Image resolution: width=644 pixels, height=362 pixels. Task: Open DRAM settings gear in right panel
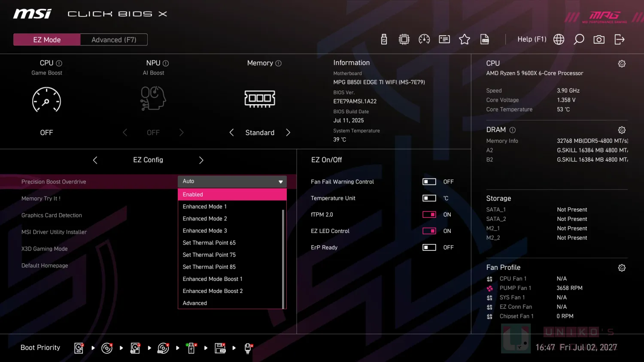point(622,130)
